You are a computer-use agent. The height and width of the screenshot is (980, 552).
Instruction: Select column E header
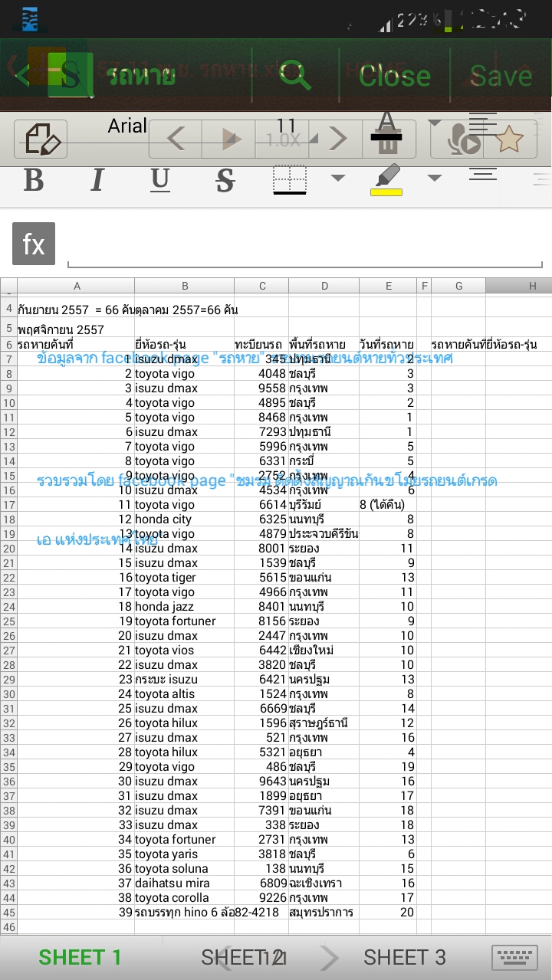coord(389,286)
